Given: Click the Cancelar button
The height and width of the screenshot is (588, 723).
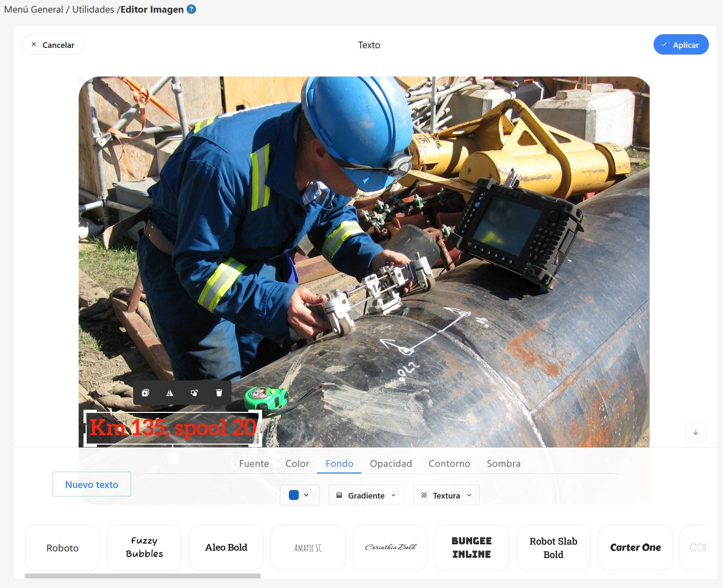Looking at the screenshot, I should coord(54,45).
